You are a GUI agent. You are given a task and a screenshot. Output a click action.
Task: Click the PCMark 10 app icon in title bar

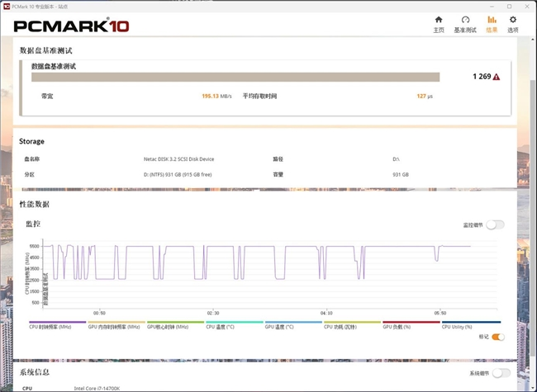6,5
